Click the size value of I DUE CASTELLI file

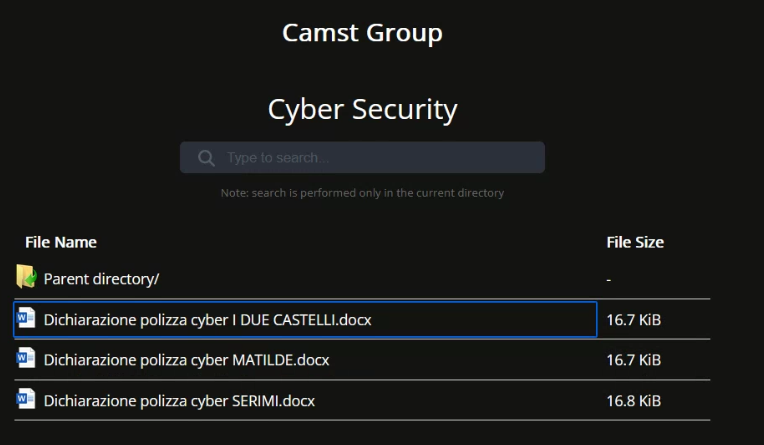(x=633, y=320)
